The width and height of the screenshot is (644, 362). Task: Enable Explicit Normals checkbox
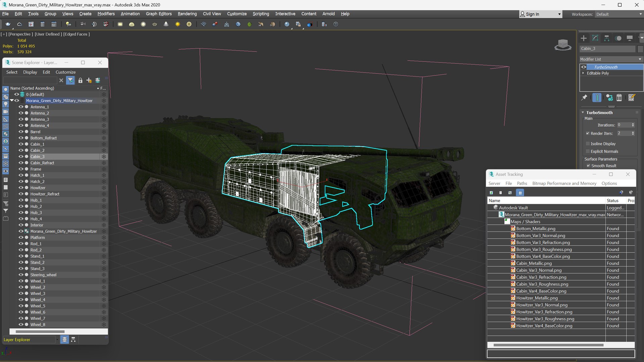point(588,152)
